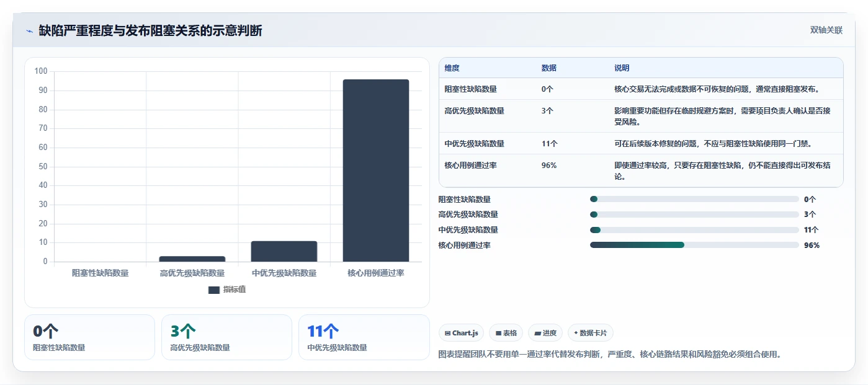
Task: Click the 100 y-axis tick label
Action: [41, 71]
